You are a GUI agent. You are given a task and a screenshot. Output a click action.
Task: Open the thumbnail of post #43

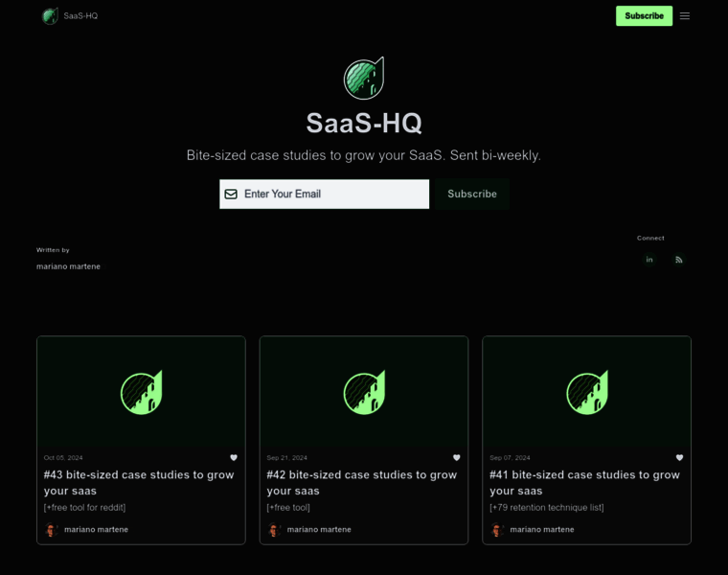(141, 392)
